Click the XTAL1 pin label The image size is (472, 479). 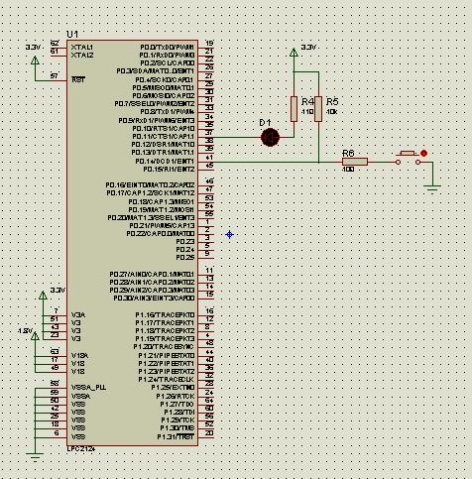point(82,47)
